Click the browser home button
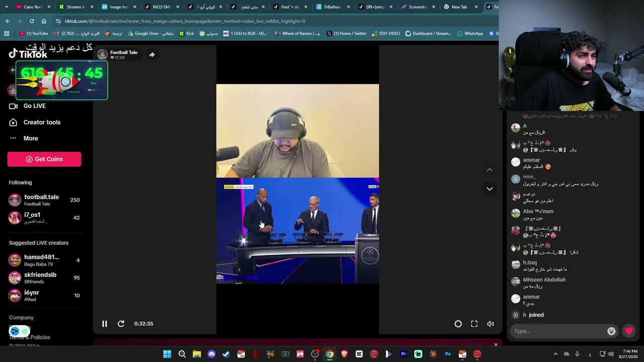The width and height of the screenshot is (644, 362). (44, 21)
